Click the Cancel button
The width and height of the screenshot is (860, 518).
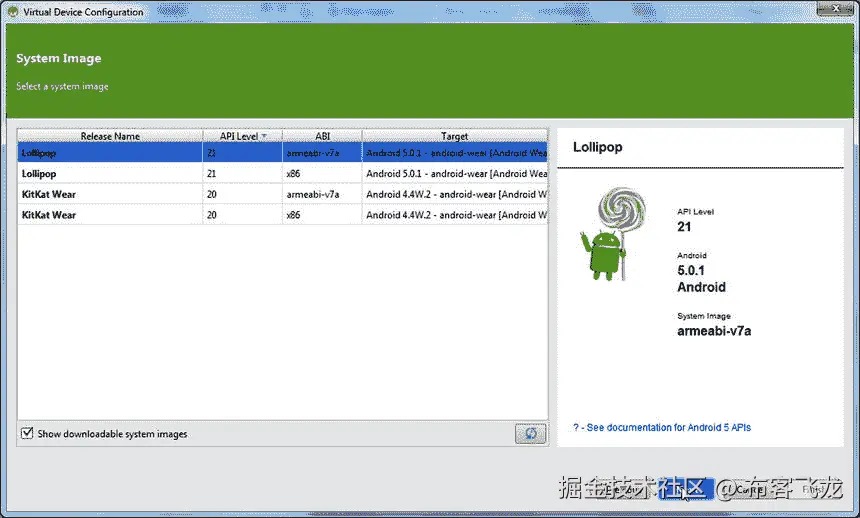pyautogui.click(x=750, y=488)
